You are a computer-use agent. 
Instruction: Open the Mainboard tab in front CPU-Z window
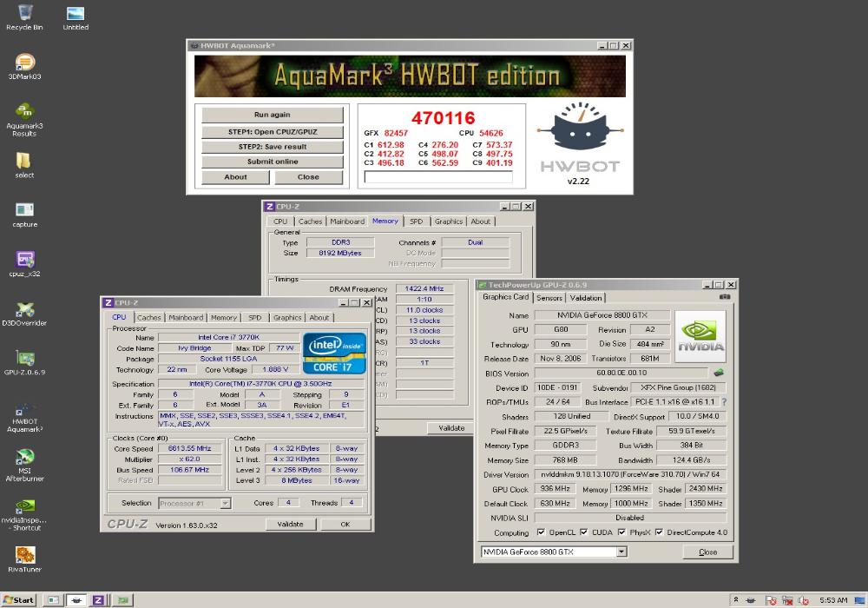(x=186, y=317)
